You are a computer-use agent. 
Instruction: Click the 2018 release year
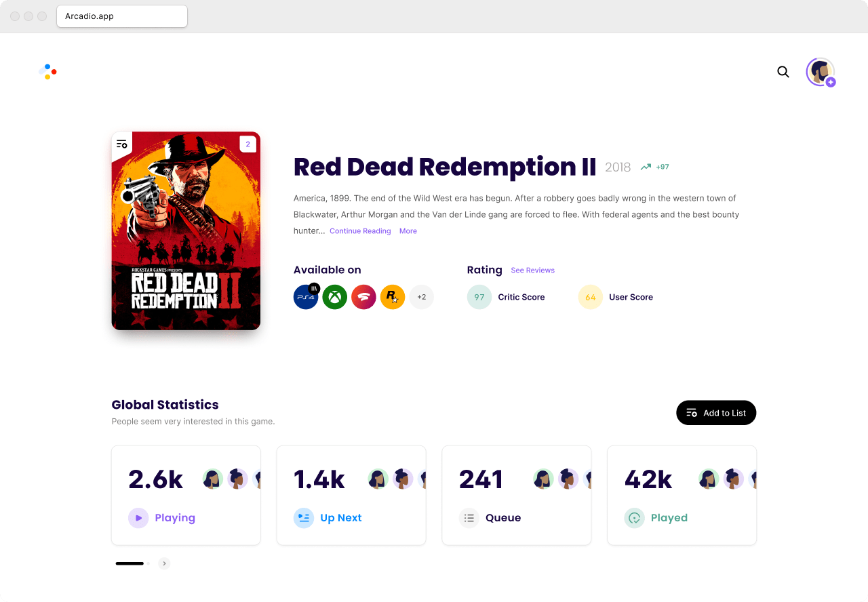[618, 167]
